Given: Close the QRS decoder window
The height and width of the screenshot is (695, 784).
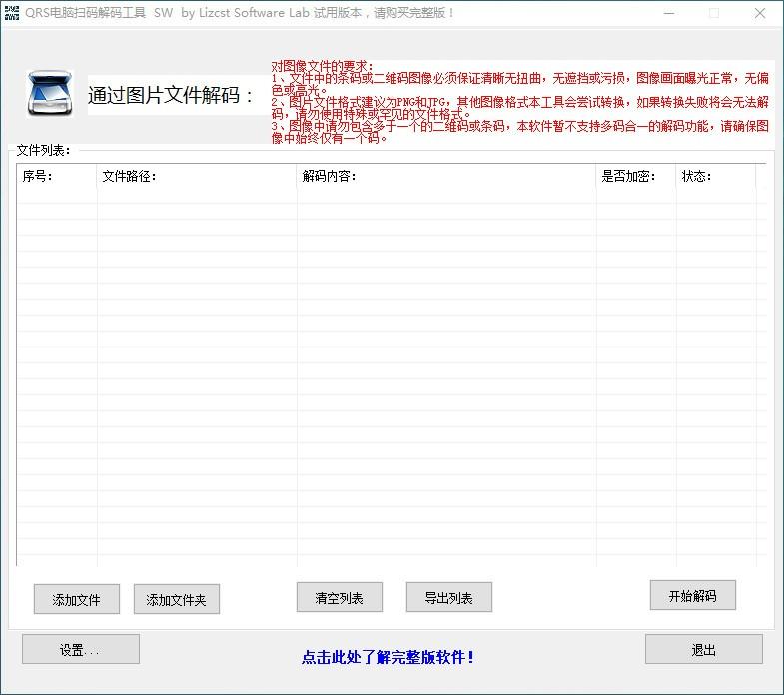Looking at the screenshot, I should (x=760, y=13).
